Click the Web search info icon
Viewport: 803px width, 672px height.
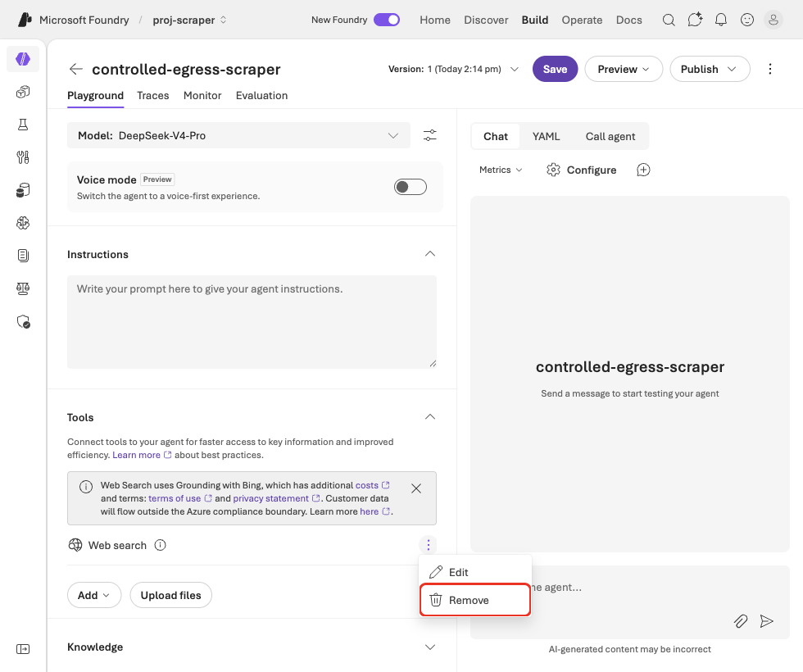click(161, 545)
